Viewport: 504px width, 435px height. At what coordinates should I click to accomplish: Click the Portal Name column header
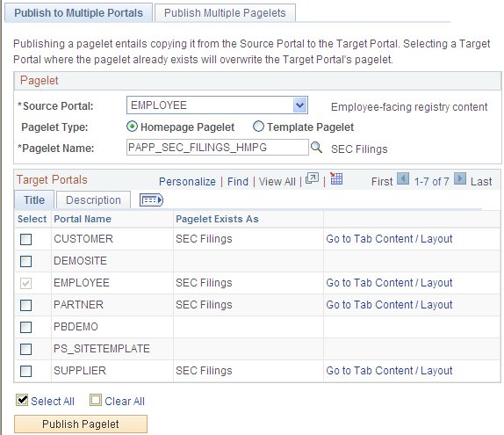(x=83, y=219)
